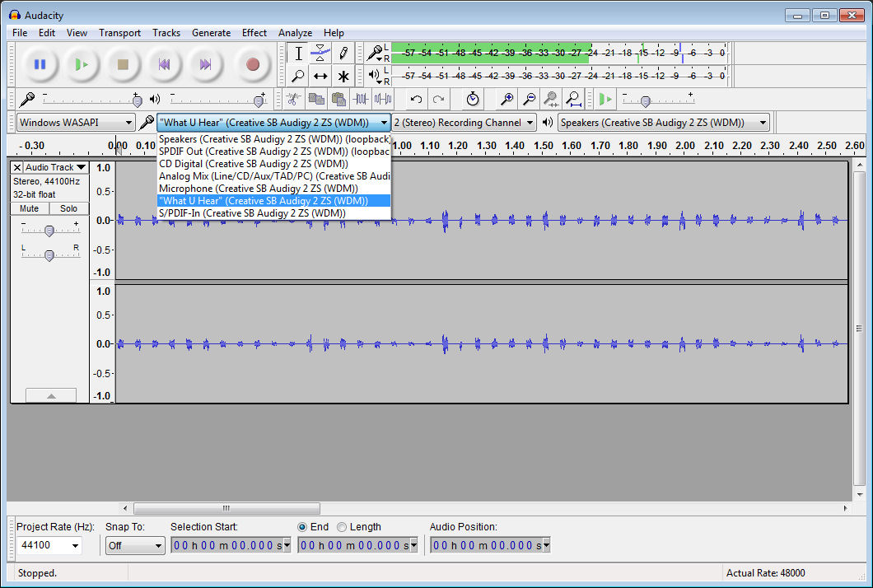Click the Pause transport button
This screenshot has height=588, width=873.
[40, 64]
